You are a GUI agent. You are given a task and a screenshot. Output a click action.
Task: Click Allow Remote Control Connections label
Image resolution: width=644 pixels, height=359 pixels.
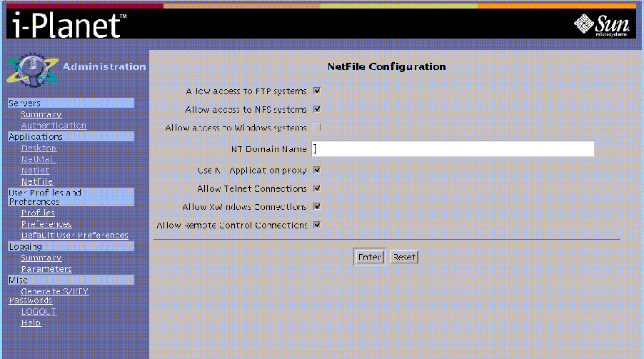pyautogui.click(x=231, y=225)
